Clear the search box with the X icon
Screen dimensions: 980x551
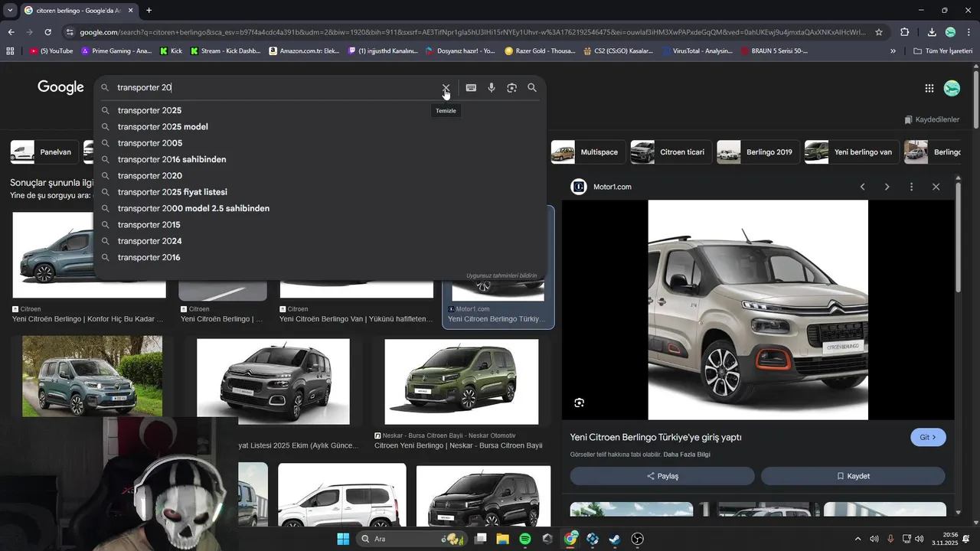446,88
